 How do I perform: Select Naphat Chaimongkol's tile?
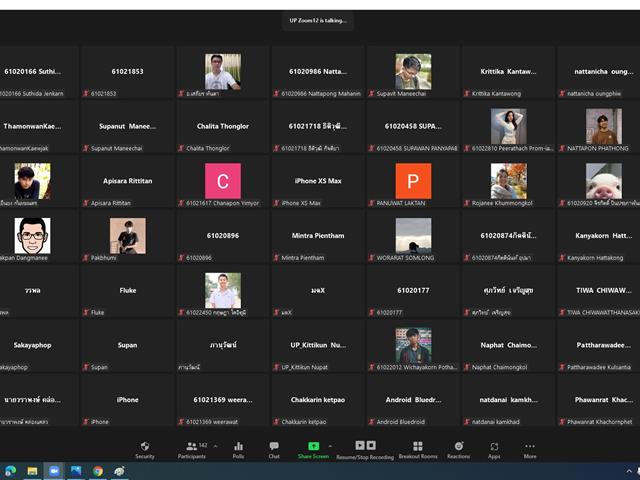coord(509,345)
